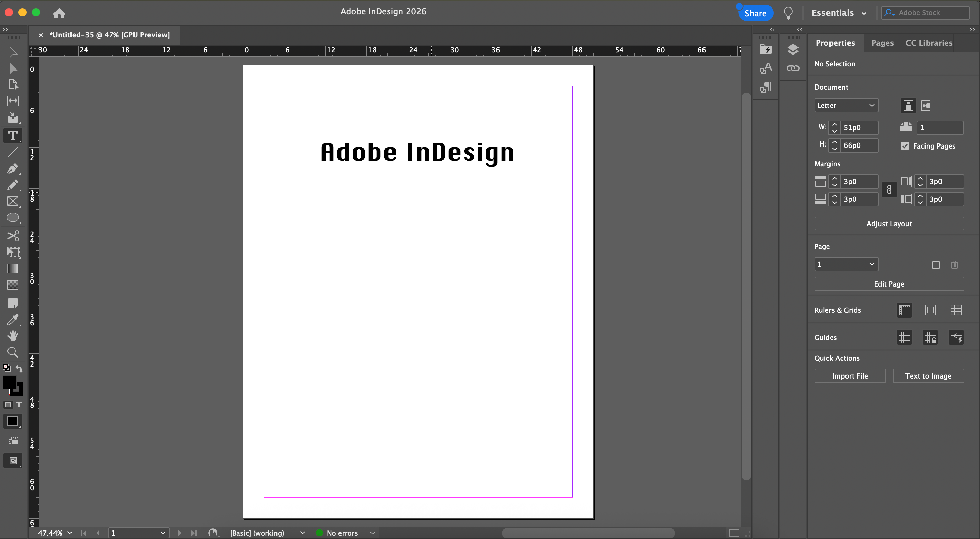Toggle Show Rulers button
The image size is (980, 539).
point(904,310)
